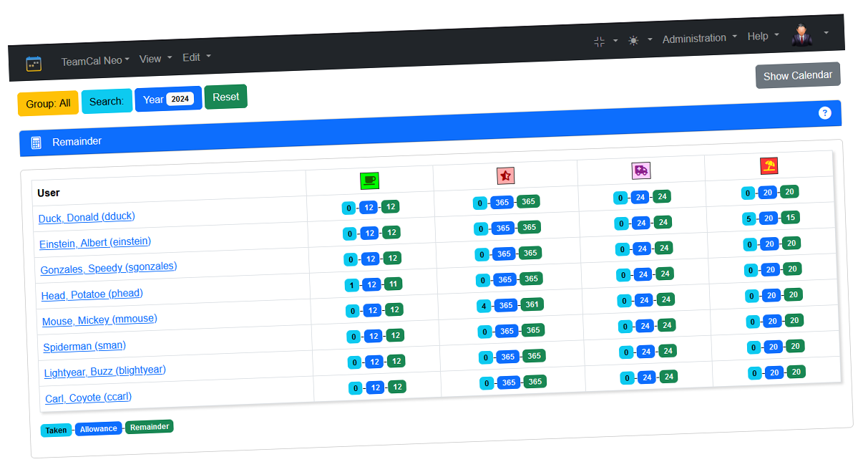
Task: Click the red star absence type icon
Action: [x=505, y=175]
